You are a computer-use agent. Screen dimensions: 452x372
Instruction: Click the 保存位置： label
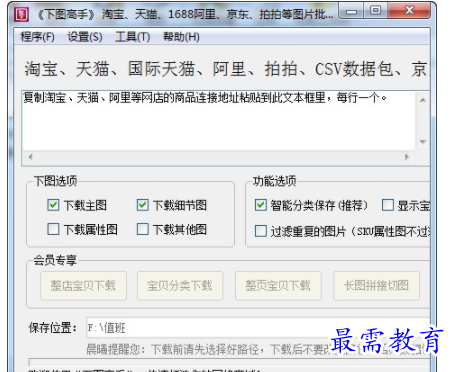[53, 328]
